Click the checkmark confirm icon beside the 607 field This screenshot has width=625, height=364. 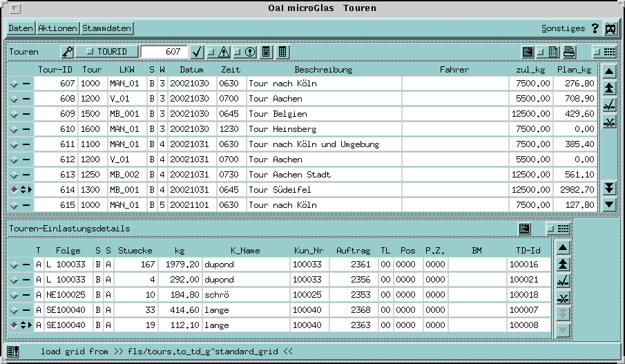[x=198, y=52]
